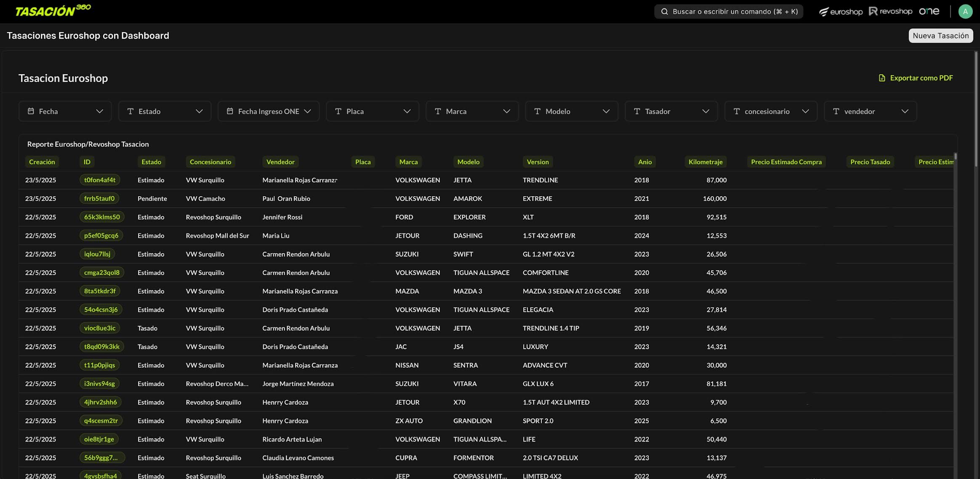The image size is (980, 479).
Task: Expand the Placa filter chevron
Action: click(x=407, y=111)
